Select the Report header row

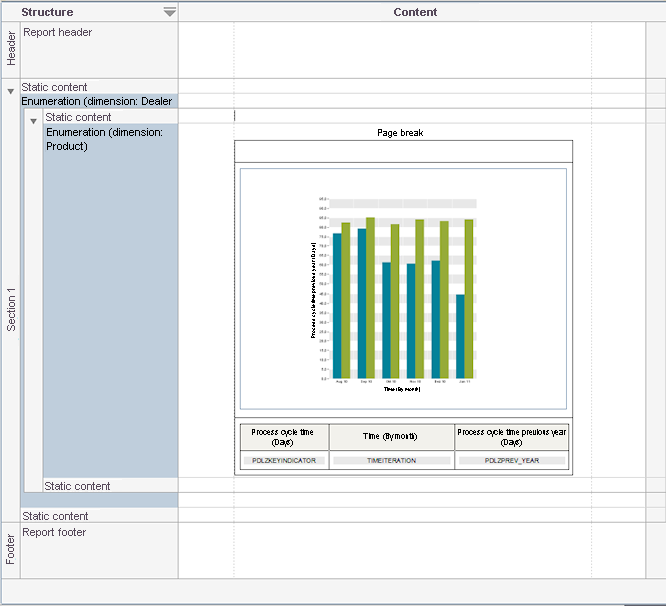[99, 50]
